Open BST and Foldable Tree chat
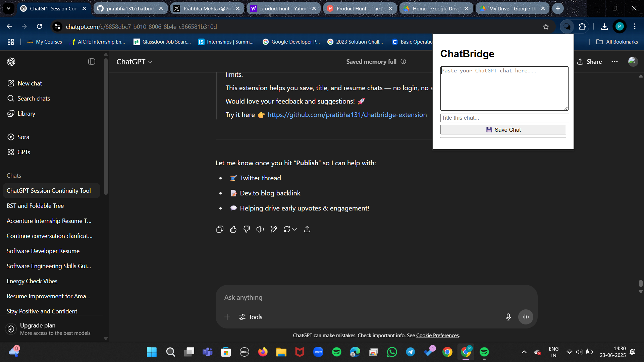 (x=52, y=206)
